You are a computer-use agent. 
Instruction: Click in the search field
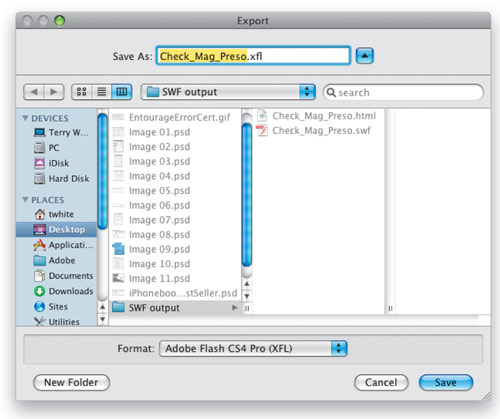(x=403, y=92)
